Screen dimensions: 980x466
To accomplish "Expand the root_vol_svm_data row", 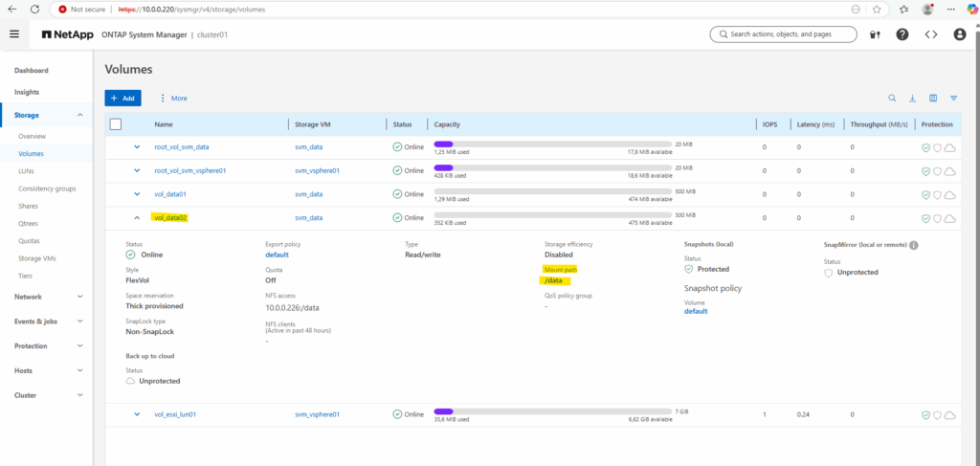I will [x=137, y=146].
